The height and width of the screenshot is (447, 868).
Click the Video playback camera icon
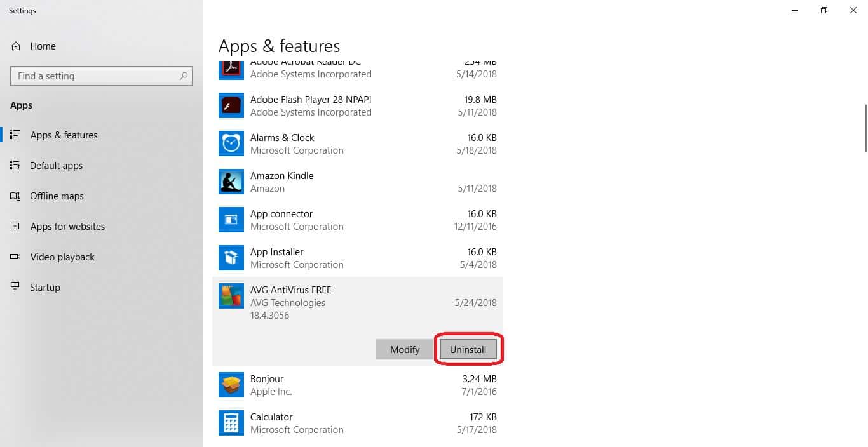[15, 257]
